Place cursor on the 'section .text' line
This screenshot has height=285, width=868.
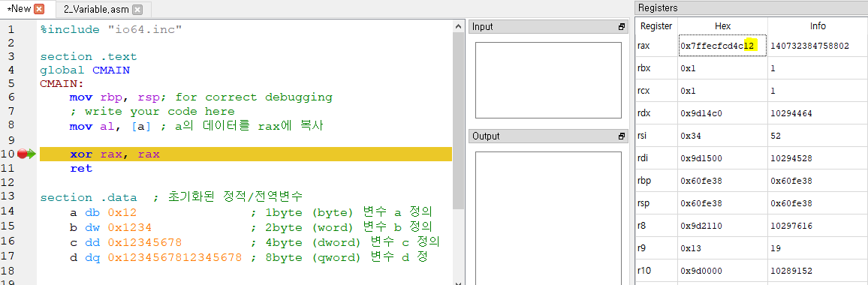pos(88,56)
